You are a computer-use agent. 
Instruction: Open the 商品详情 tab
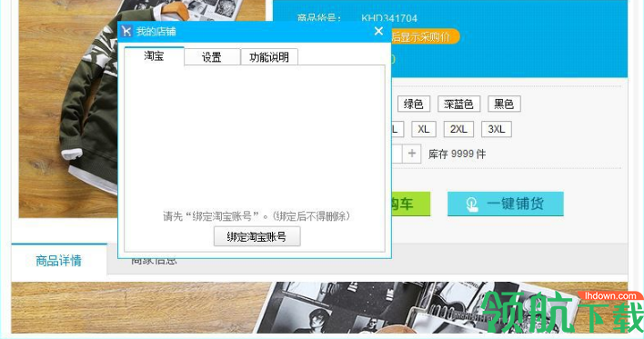(x=59, y=260)
